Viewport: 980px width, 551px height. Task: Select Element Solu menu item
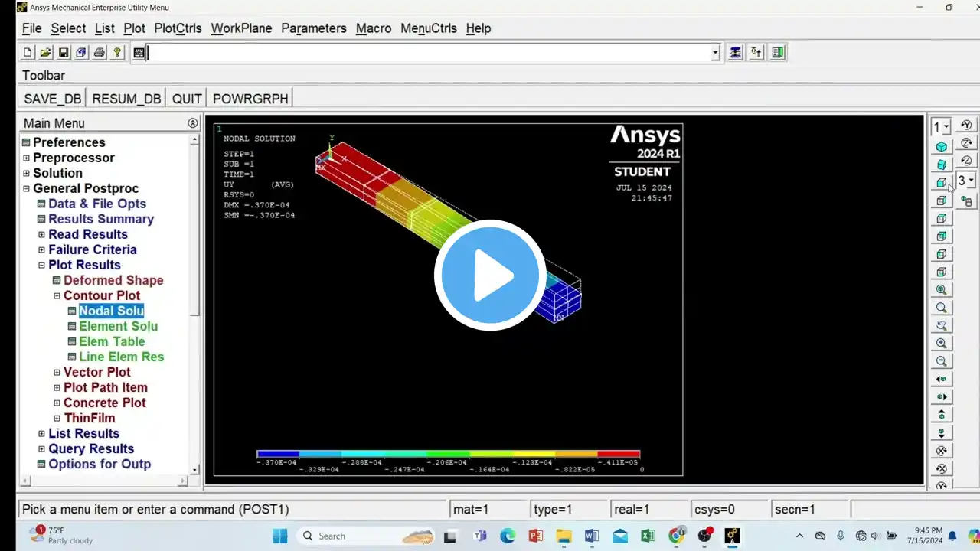click(119, 326)
